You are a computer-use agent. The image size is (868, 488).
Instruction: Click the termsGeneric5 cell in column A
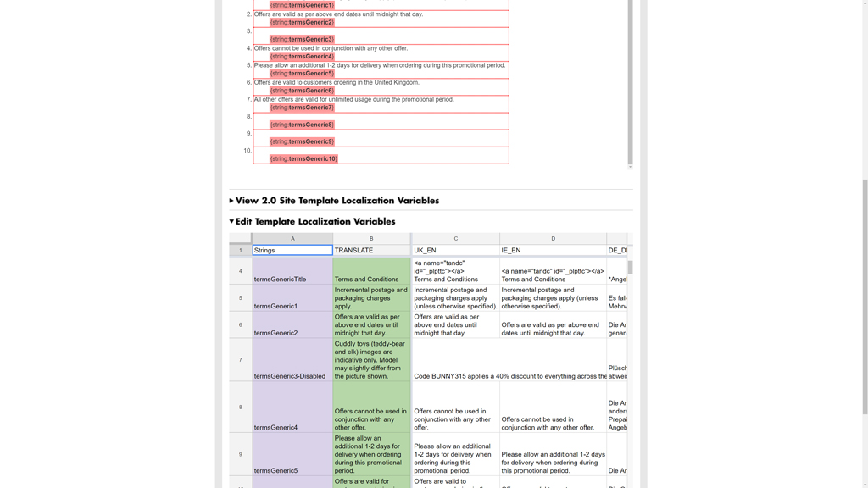(292, 454)
